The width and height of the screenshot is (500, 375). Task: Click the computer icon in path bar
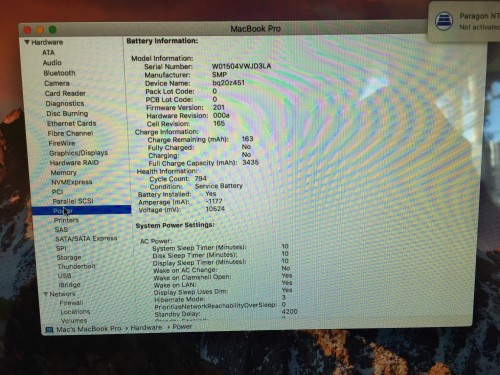point(49,330)
